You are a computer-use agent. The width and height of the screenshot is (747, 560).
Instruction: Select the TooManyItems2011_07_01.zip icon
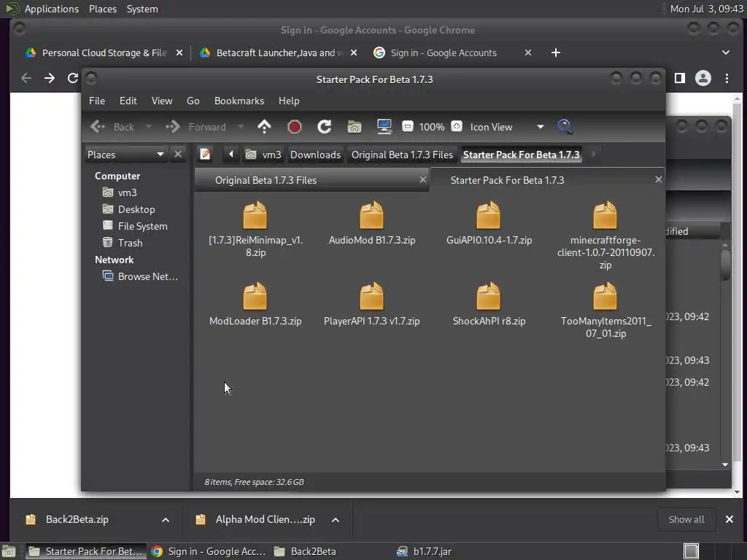(605, 296)
